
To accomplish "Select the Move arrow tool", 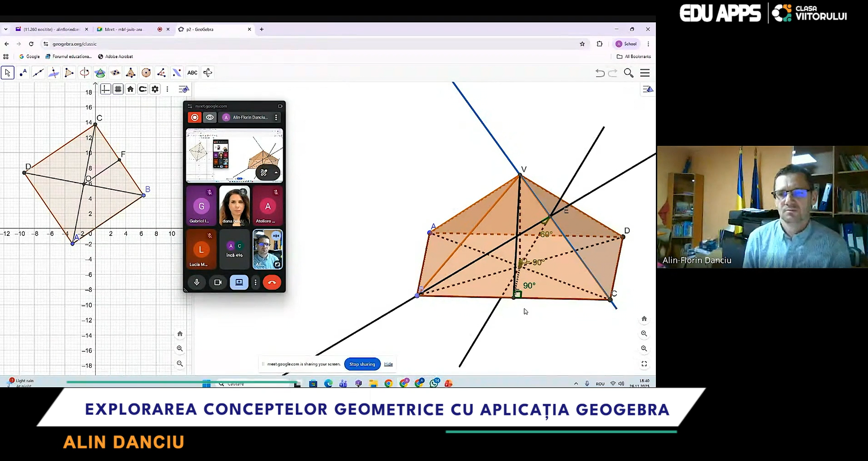I will [x=8, y=73].
